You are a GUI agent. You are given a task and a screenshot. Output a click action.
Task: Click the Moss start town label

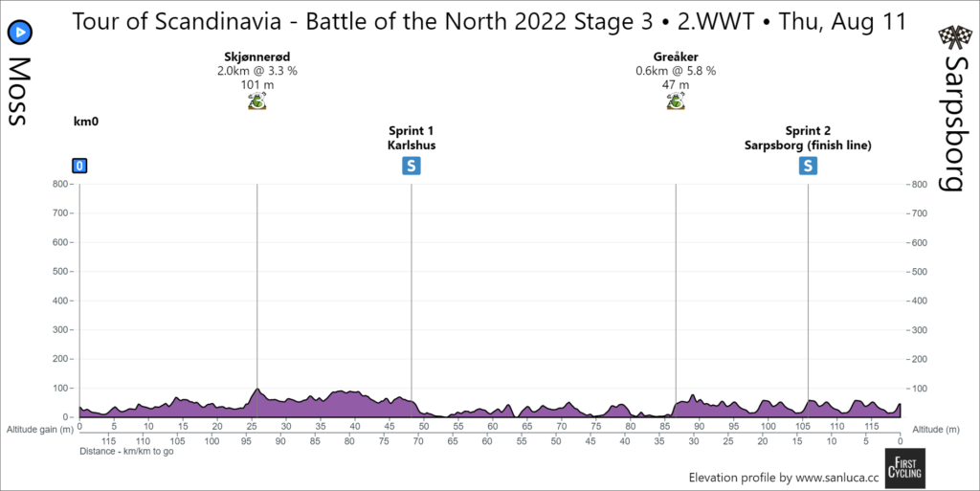[x=19, y=91]
